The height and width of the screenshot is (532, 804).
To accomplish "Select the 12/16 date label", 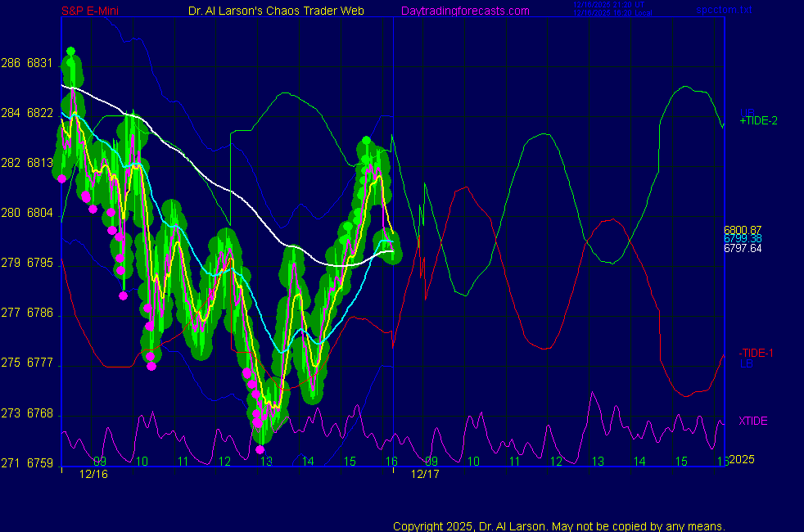I will click(93, 474).
